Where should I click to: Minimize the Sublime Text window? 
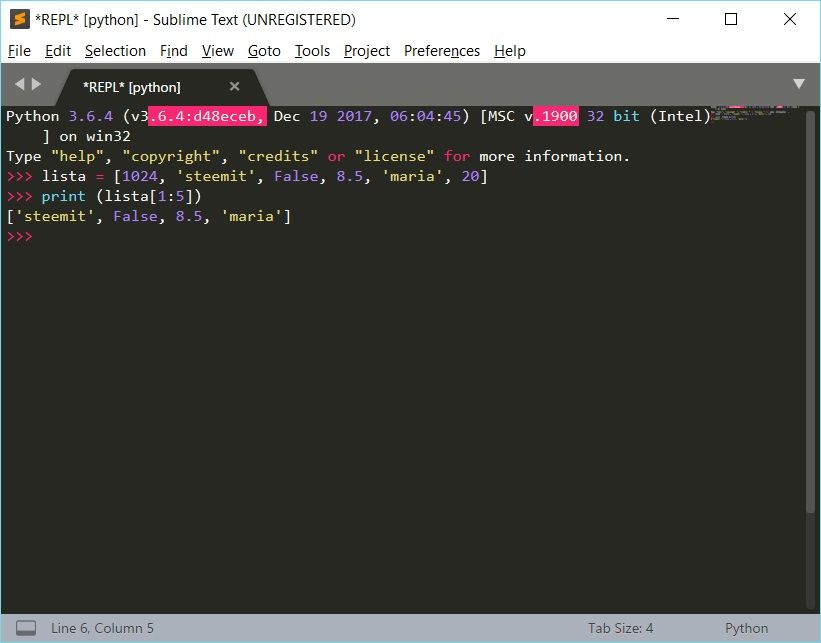[673, 19]
